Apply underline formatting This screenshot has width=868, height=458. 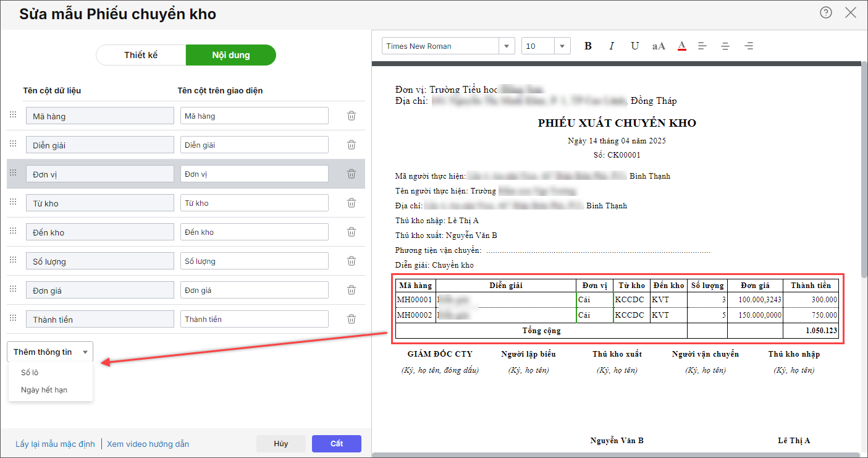click(635, 46)
